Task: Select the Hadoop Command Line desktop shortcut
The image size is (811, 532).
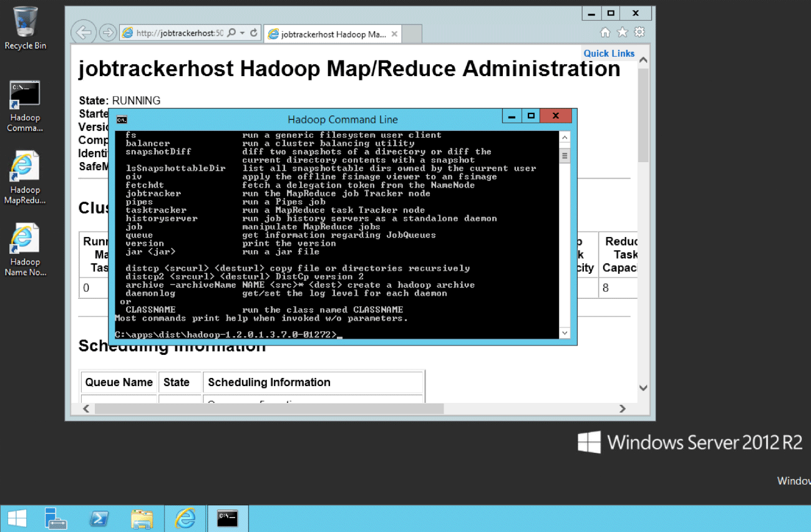Action: click(25, 107)
